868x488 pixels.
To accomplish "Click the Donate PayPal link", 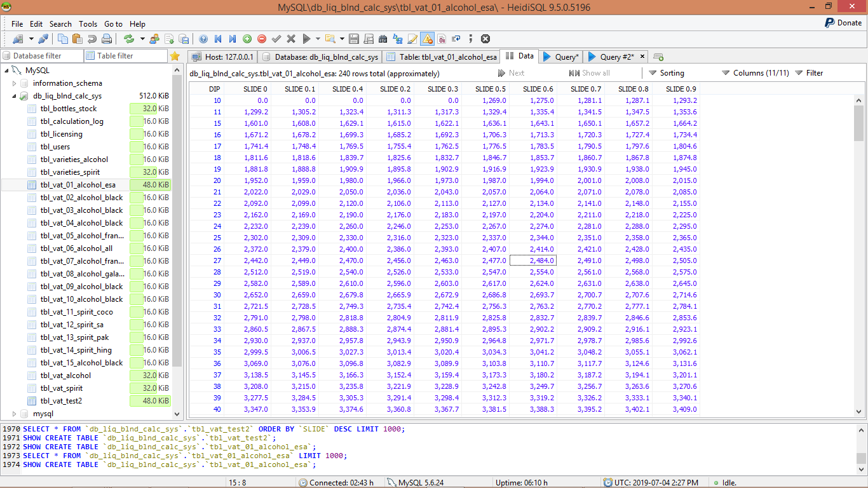I will (x=843, y=23).
